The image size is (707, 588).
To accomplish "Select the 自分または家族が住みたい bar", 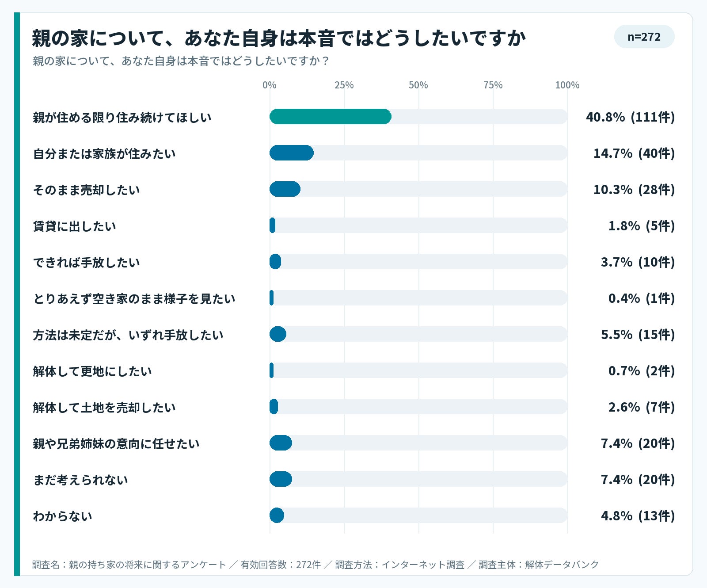I will 292,153.
